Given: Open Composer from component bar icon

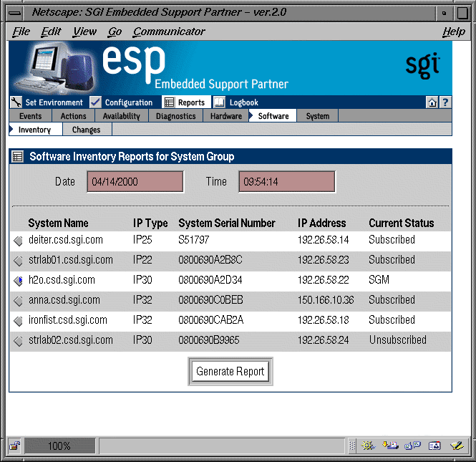Looking at the screenshot, I should (x=457, y=446).
